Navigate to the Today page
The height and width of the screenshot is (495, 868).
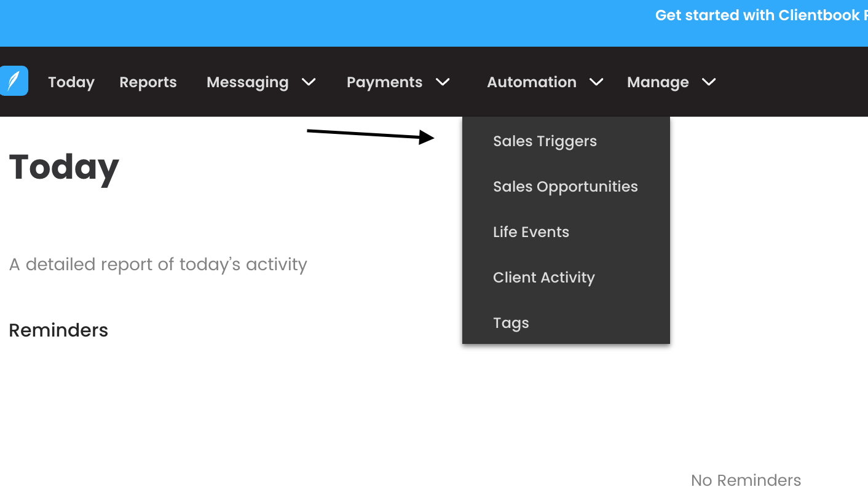pos(71,82)
